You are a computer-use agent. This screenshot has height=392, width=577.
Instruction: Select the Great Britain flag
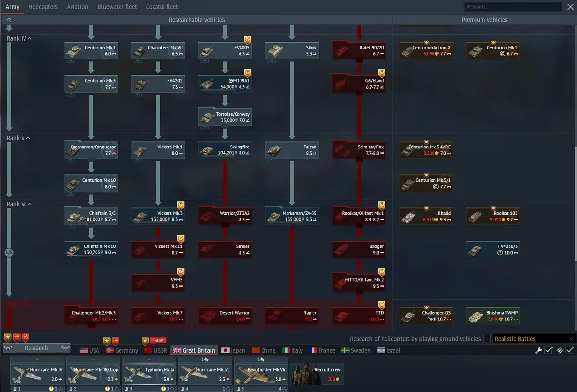(177, 350)
